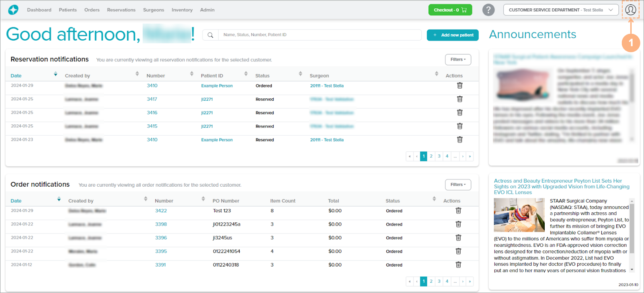Click the STAAR logo home icon
Screen dimensions: 644x293
tap(13, 10)
